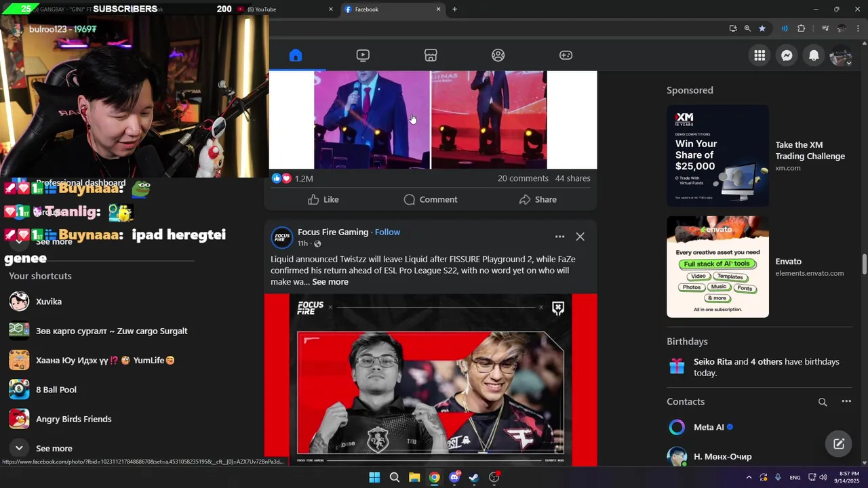Open the Focus Fire Gaming page name
Image resolution: width=868 pixels, height=488 pixels.
coord(333,232)
